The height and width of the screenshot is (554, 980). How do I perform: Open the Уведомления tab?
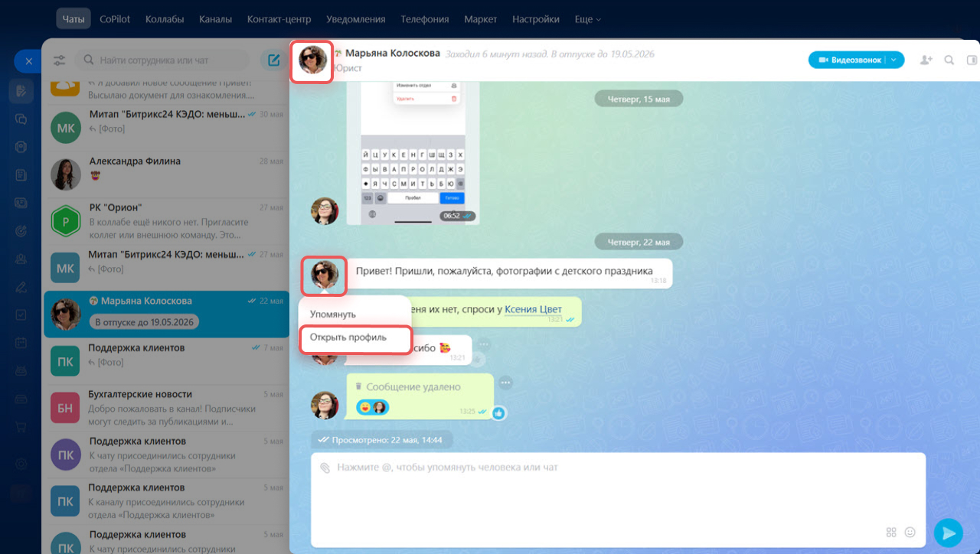pos(355,19)
